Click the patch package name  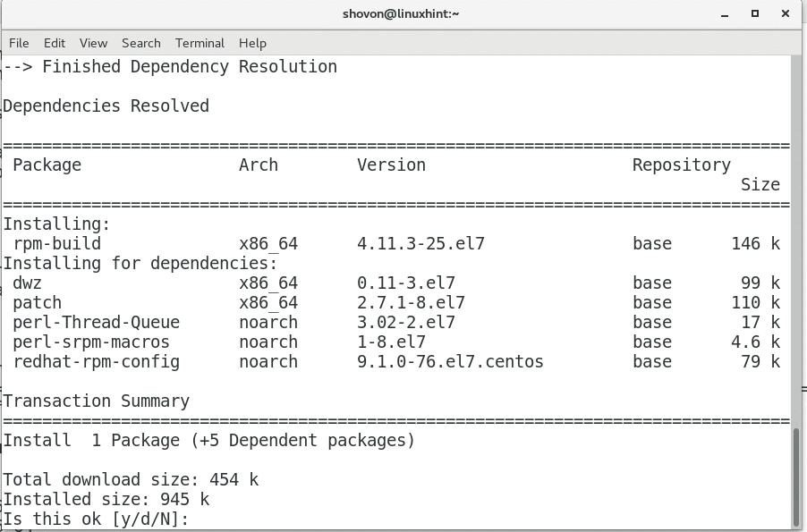click(x=37, y=302)
